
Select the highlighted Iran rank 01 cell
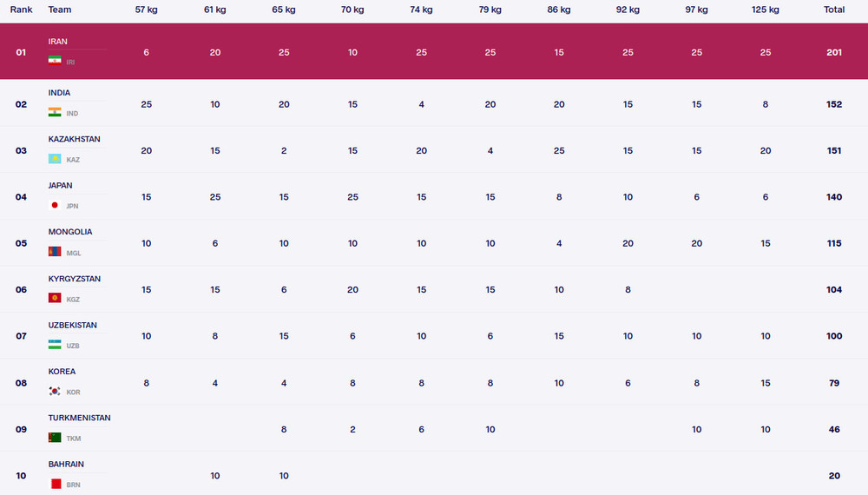point(21,52)
